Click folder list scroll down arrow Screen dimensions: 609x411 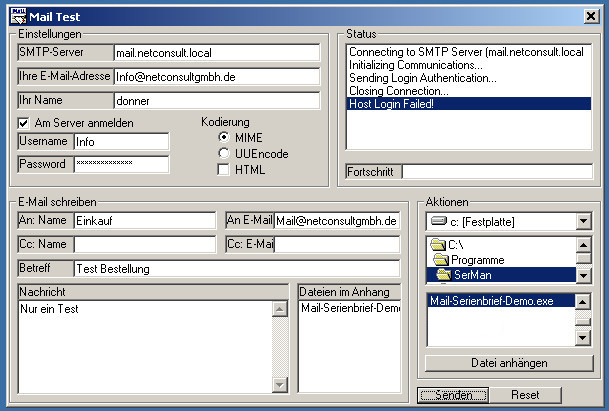tap(583, 275)
